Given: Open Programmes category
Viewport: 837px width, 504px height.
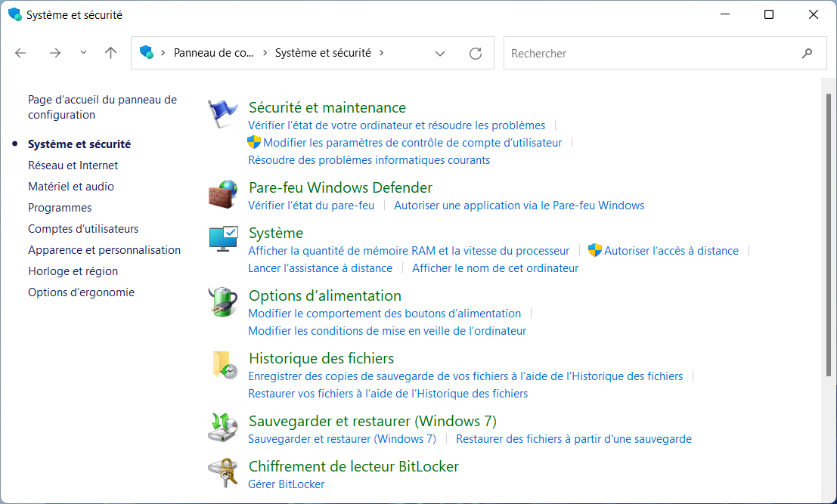Looking at the screenshot, I should coord(59,208).
